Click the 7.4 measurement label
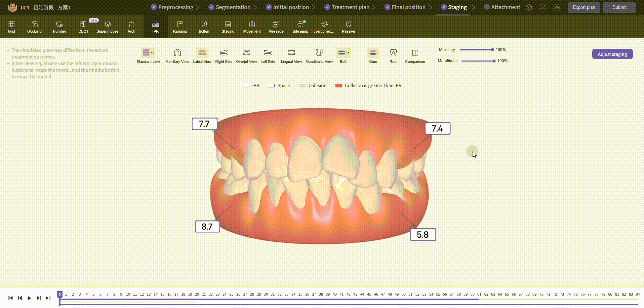Image resolution: width=644 pixels, height=308 pixels. pos(437,128)
